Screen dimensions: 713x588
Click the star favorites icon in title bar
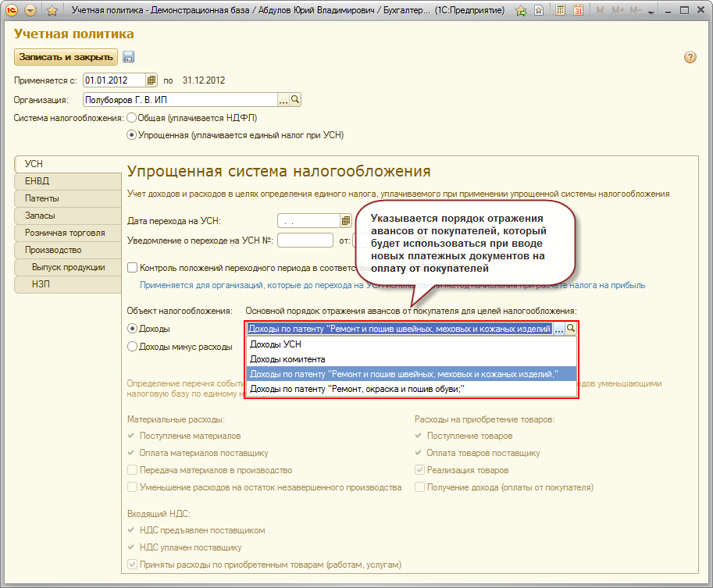pyautogui.click(x=52, y=11)
